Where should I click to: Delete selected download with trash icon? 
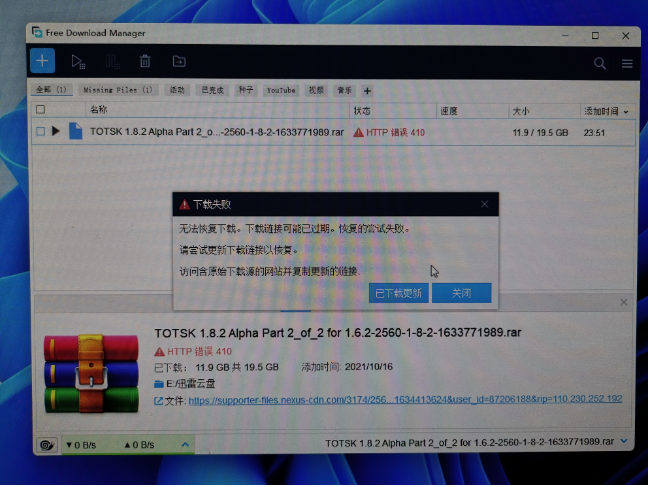[145, 61]
